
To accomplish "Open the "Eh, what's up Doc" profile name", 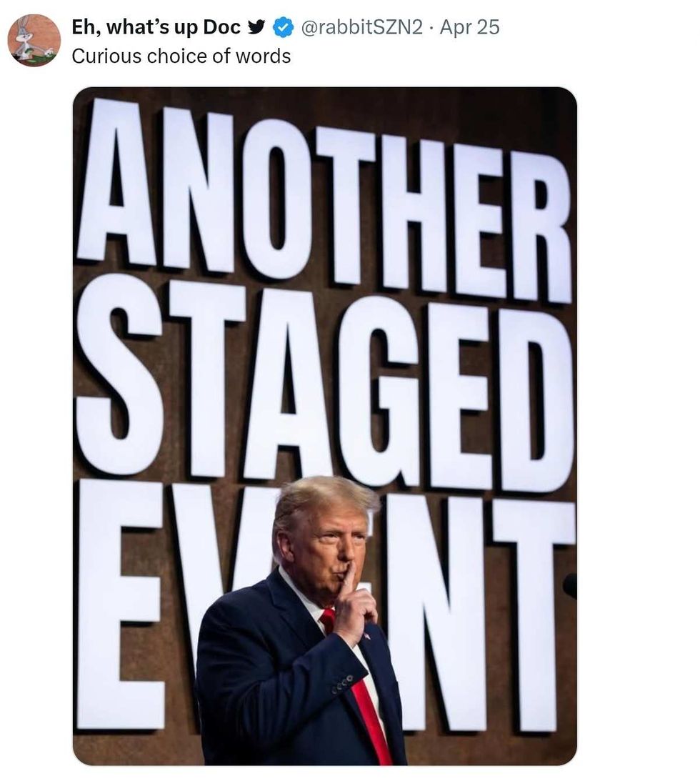I will tap(156, 27).
